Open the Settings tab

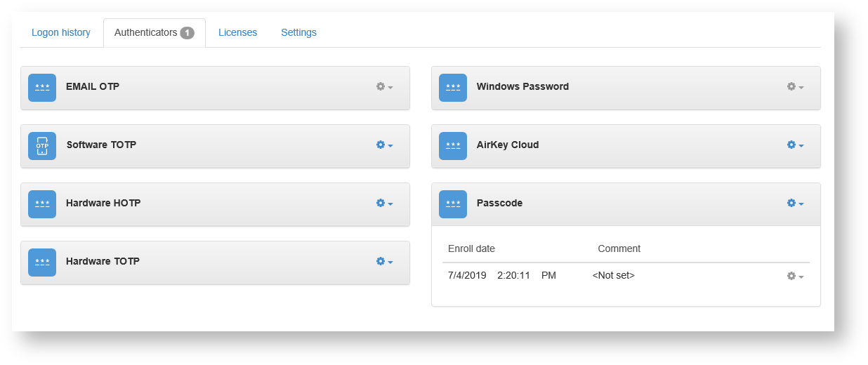click(298, 33)
